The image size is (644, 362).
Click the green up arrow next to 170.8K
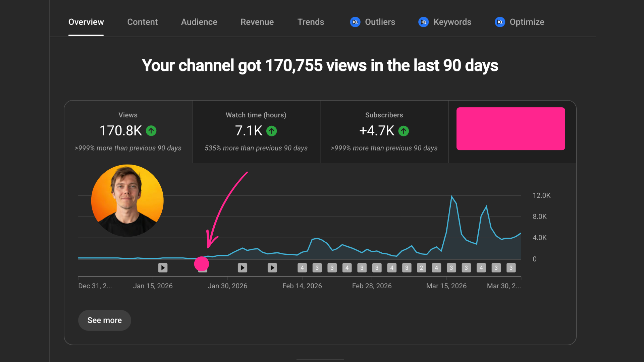(151, 131)
